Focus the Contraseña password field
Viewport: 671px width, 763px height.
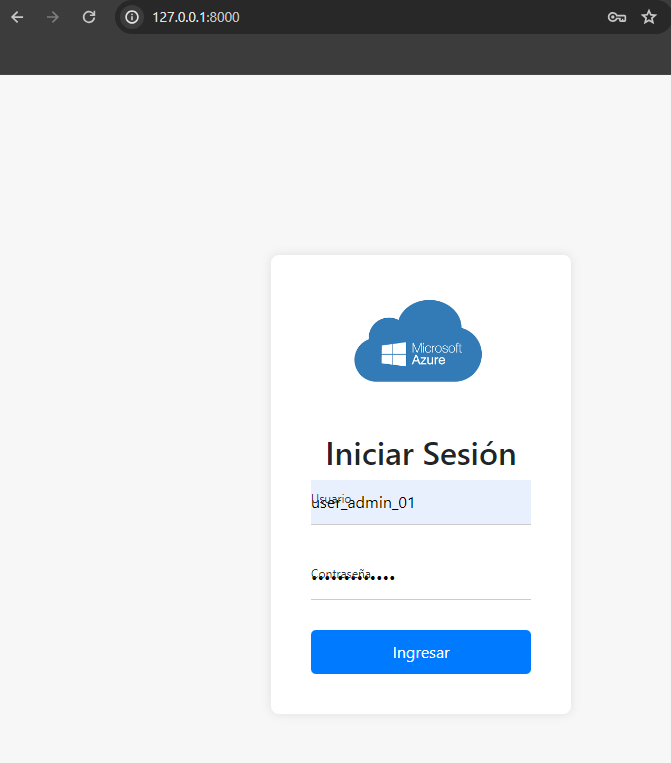click(421, 577)
